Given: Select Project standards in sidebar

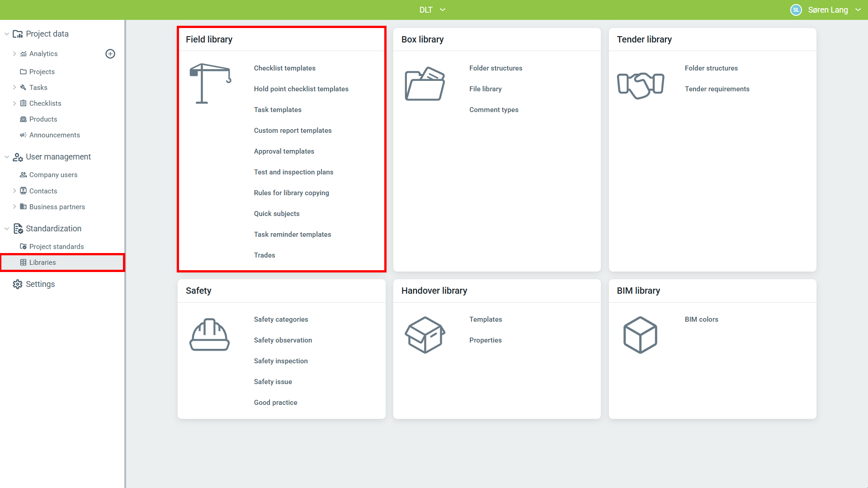Looking at the screenshot, I should [x=57, y=247].
